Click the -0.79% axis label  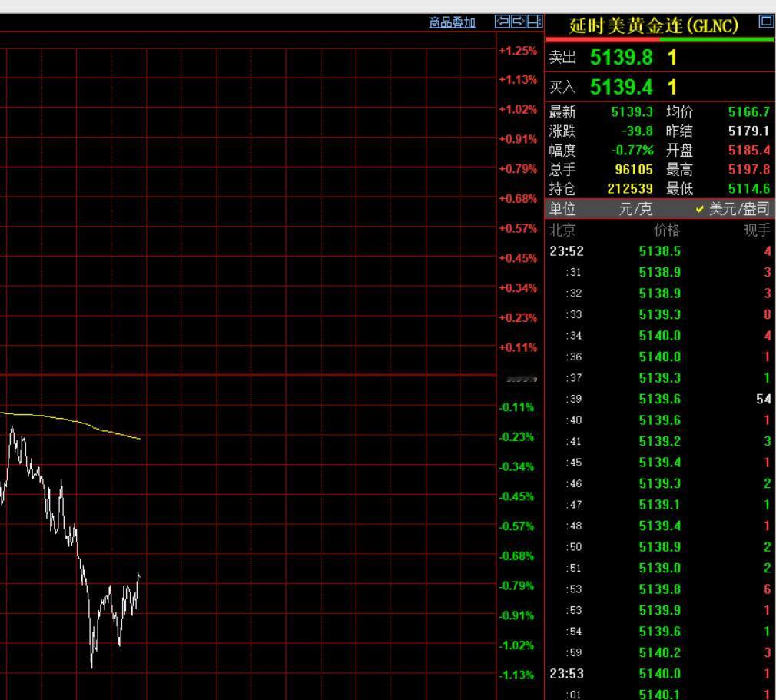(516, 586)
